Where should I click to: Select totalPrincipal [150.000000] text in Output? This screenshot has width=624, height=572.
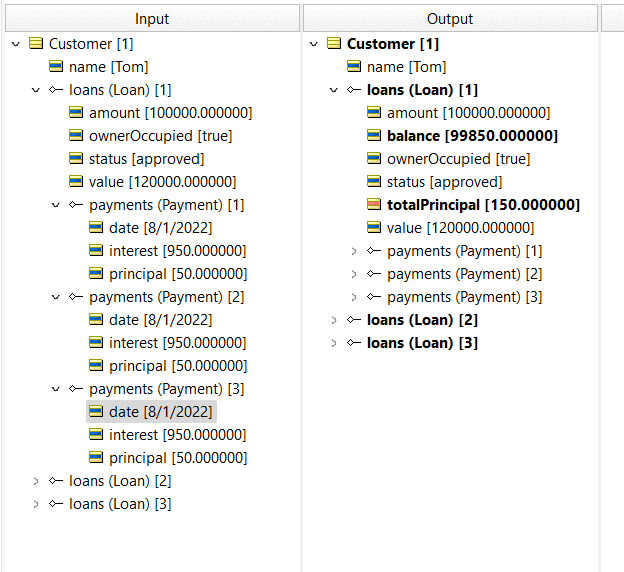point(483,205)
